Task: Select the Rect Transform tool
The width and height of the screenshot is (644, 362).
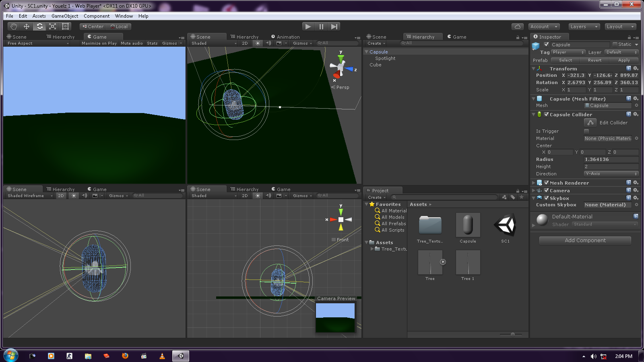Action: click(x=65, y=27)
